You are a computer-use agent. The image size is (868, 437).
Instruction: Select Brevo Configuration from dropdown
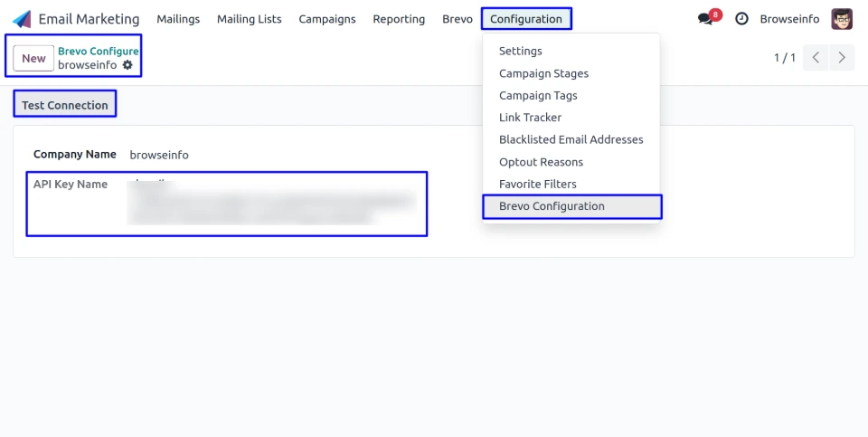[x=552, y=206]
